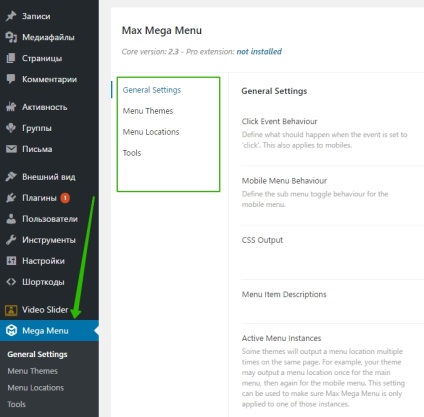The image size is (424, 417).
Task: Open Медиафайлы via its media icon
Action: click(11, 37)
